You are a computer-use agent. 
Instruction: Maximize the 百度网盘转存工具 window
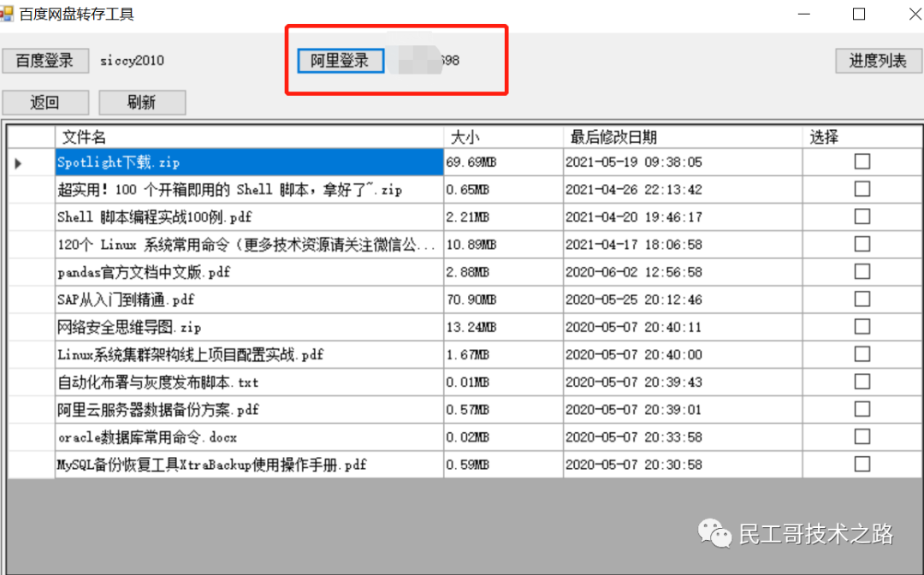point(859,14)
